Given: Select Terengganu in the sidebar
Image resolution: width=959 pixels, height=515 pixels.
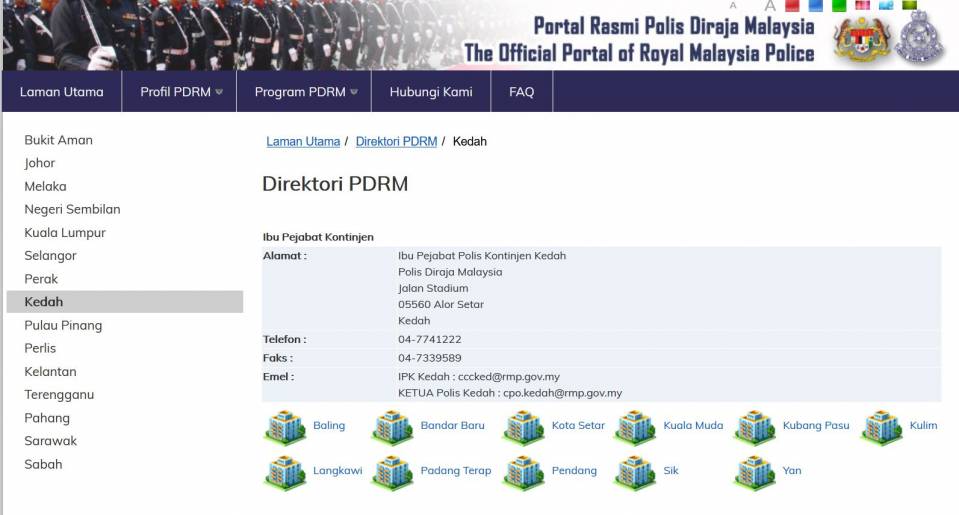Looking at the screenshot, I should [x=59, y=395].
